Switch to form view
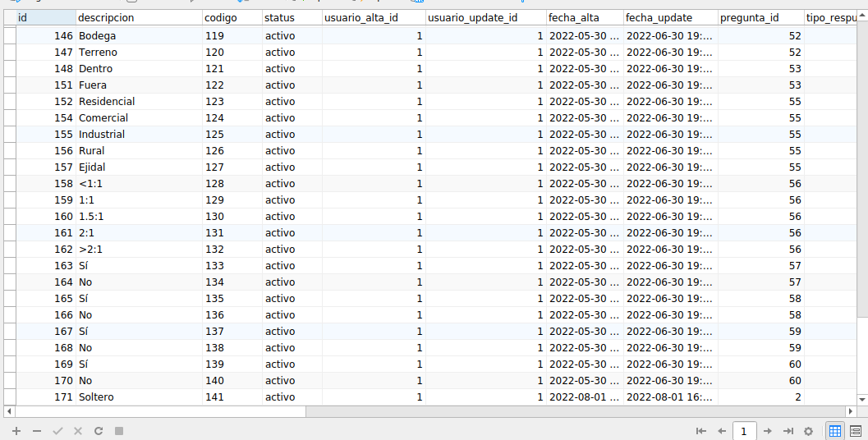The height and width of the screenshot is (440, 868). (856, 431)
